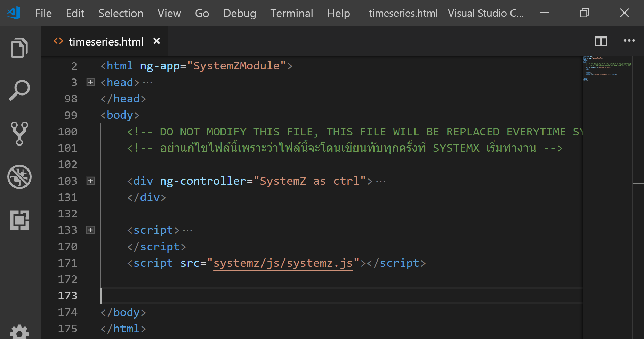
Task: Expand the folded script block
Action: click(90, 230)
